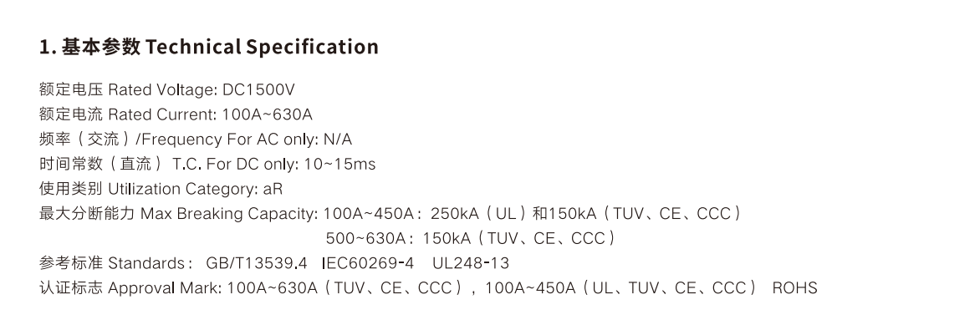Click the 10~15ms time constant value
The height and width of the screenshot is (315, 980).
[x=339, y=165]
